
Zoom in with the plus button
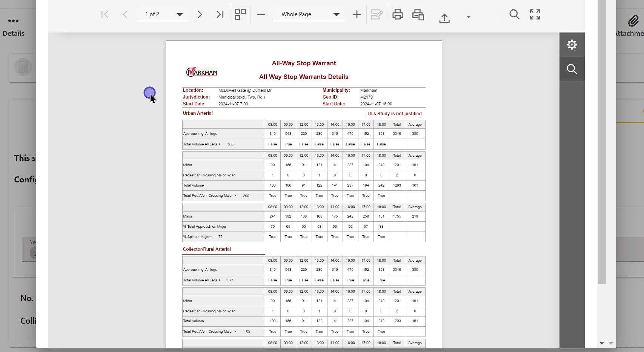point(357,15)
